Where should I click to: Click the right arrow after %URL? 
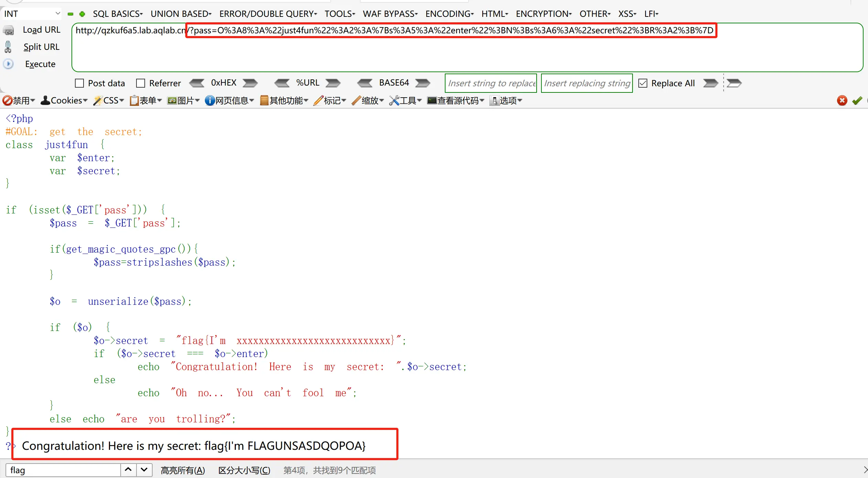tap(333, 83)
